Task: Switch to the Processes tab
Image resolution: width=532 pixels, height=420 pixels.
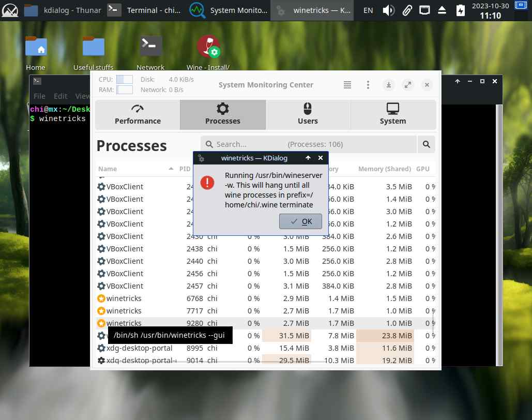Action: tap(222, 115)
